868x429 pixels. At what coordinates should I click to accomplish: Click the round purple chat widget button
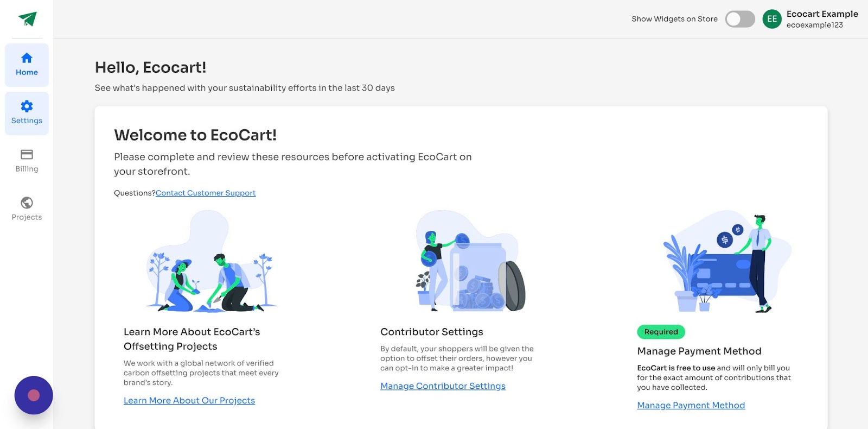point(34,395)
